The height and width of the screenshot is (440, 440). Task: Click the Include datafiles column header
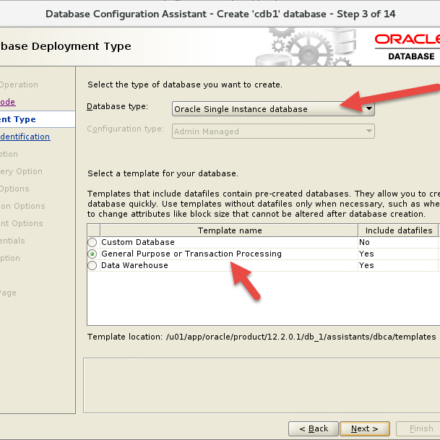pos(399,230)
